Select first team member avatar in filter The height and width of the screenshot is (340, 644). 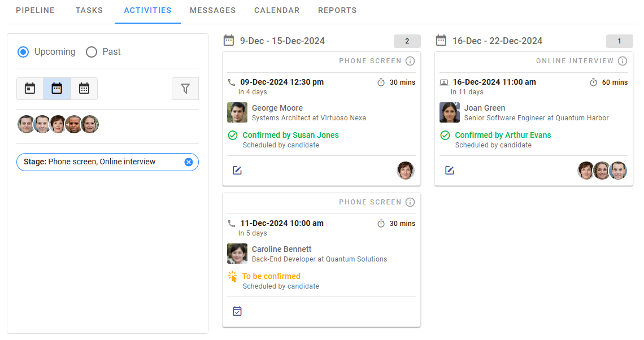coord(26,124)
